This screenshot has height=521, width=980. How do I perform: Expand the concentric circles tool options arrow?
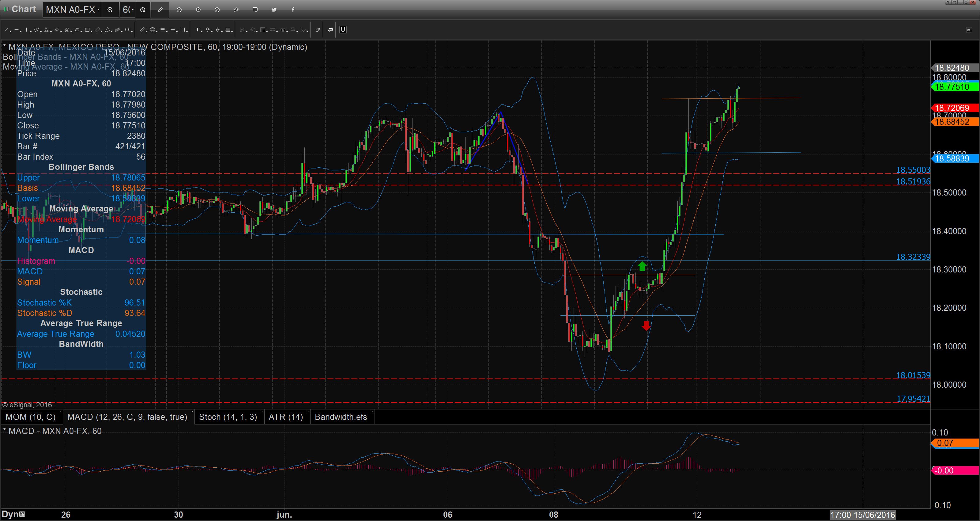(157, 31)
